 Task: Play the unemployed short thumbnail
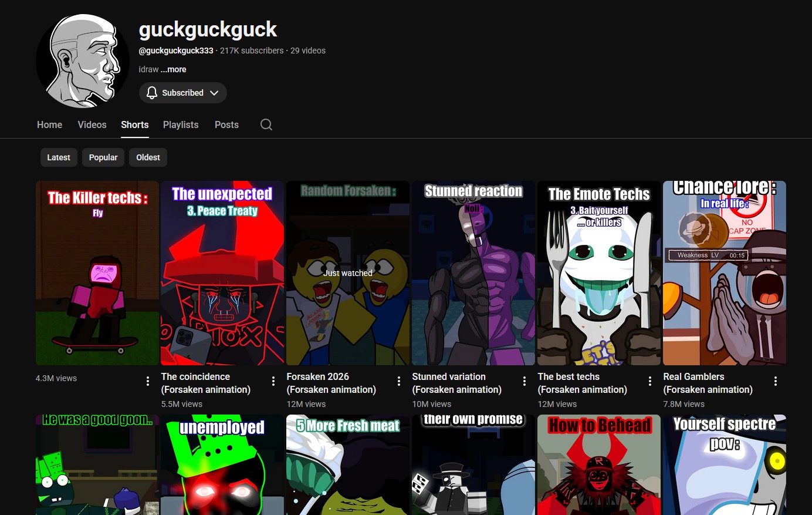coord(223,465)
